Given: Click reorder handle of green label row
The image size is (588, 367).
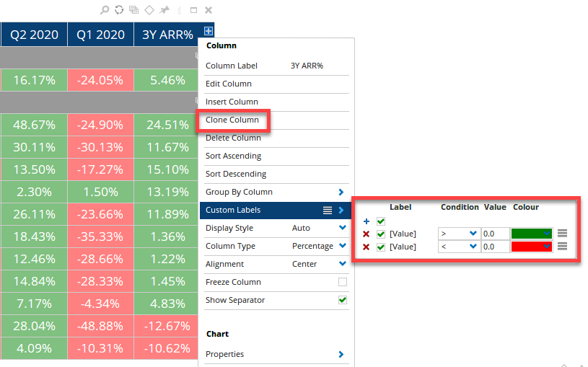Looking at the screenshot, I should (562, 234).
